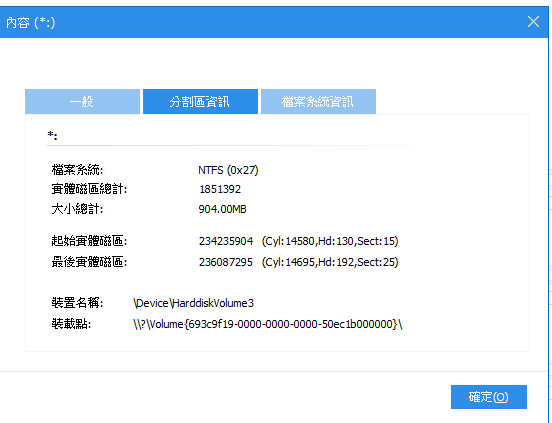The image size is (552, 423).
Task: Select the NTFS (0x27) value
Action: click(x=228, y=170)
